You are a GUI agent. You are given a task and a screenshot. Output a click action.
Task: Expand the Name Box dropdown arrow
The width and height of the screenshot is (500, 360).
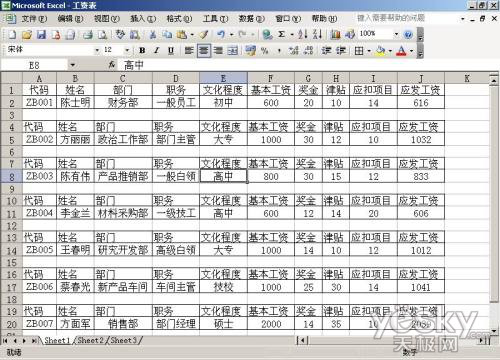pos(72,65)
